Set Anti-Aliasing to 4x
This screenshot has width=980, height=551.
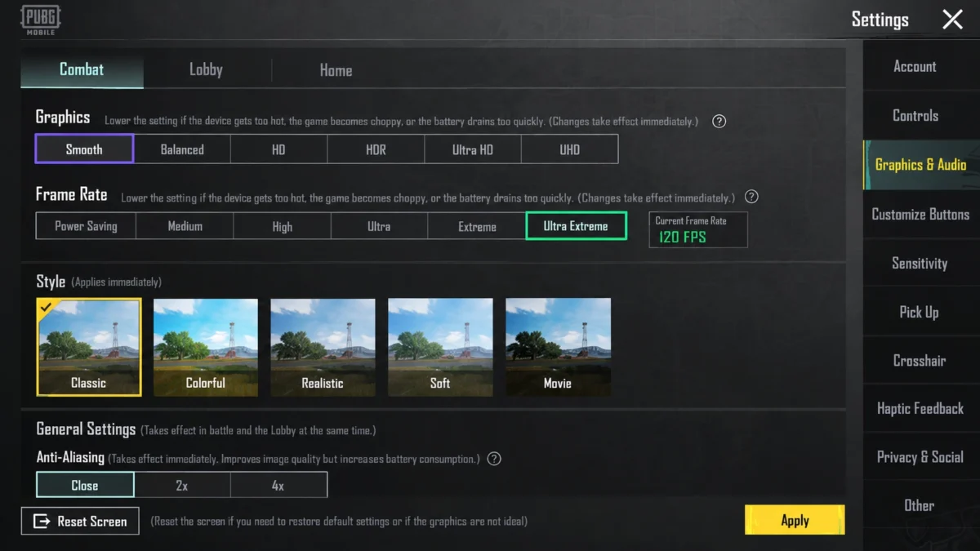(278, 485)
